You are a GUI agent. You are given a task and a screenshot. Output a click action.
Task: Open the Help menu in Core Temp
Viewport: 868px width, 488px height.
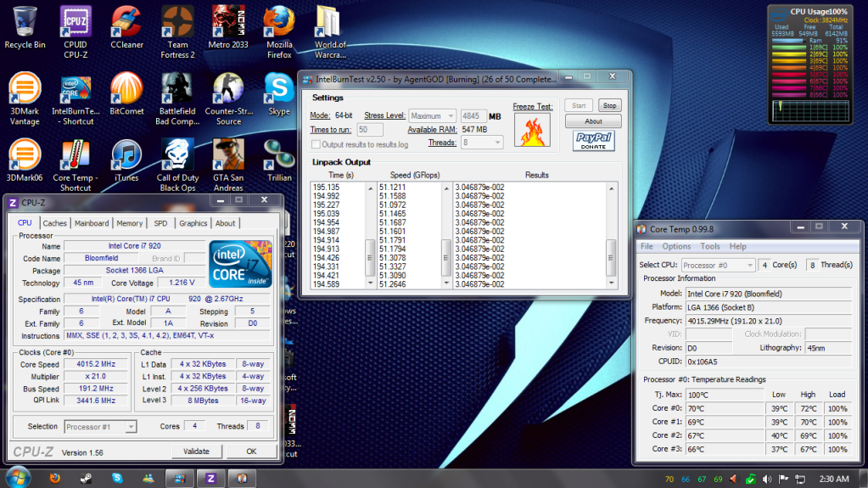[737, 246]
